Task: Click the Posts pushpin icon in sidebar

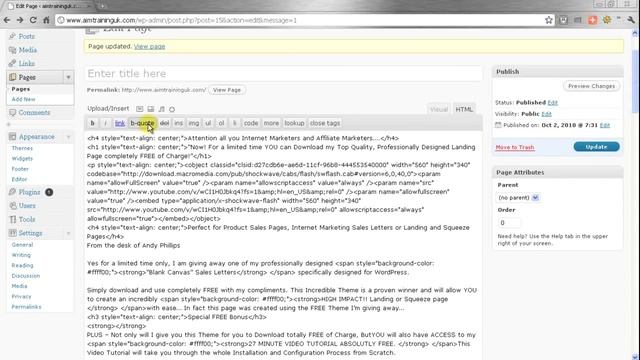Action: pos(12,36)
